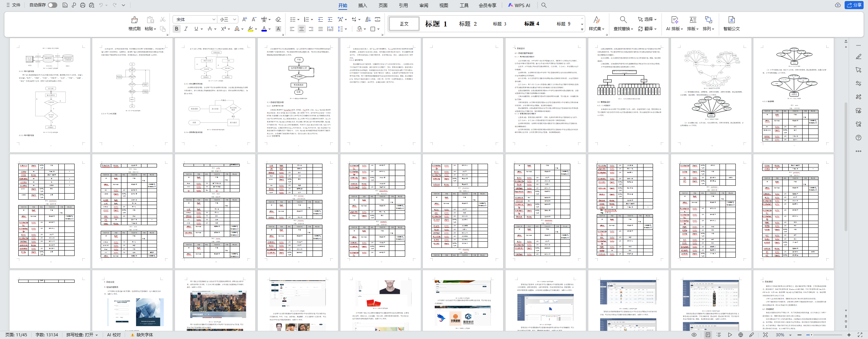
Task: Click the Redo arrow icon
Action: [115, 5]
